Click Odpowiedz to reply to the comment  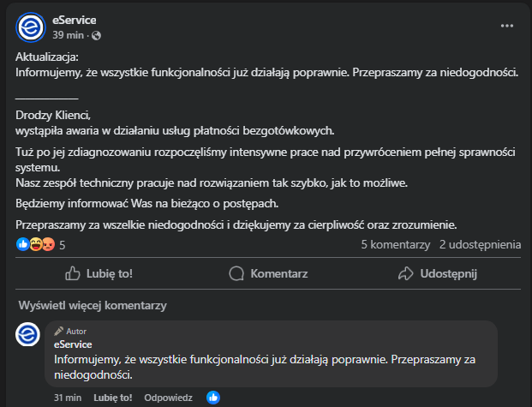point(168,398)
